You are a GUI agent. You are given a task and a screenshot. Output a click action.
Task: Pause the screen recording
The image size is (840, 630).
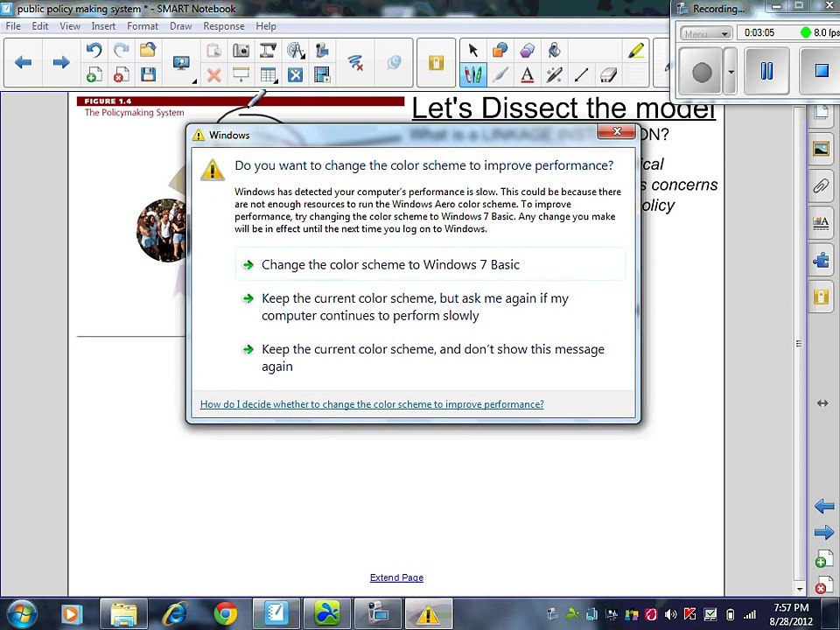pos(766,71)
